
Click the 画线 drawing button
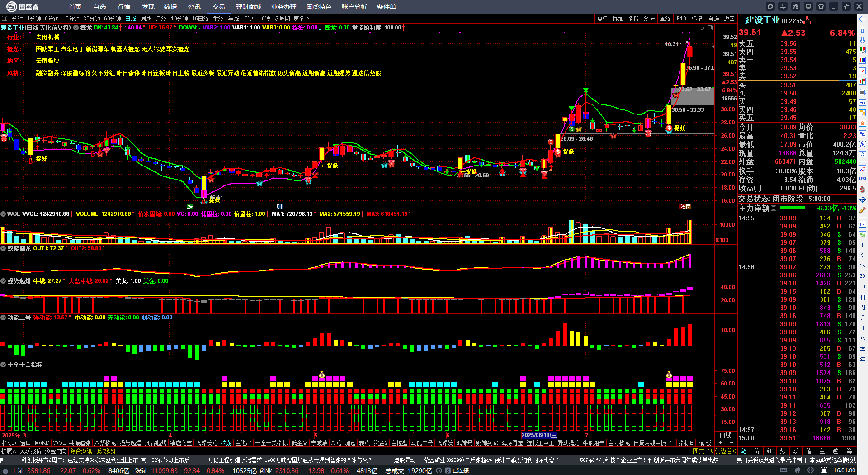pos(665,19)
